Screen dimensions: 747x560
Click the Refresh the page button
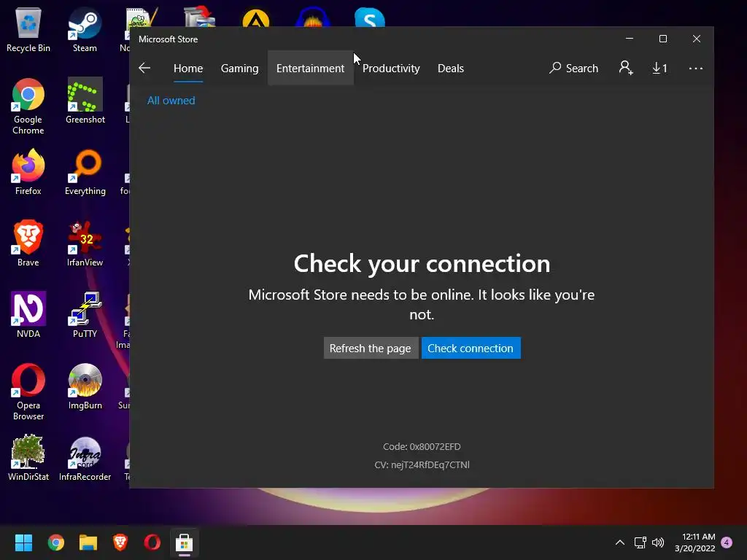[370, 348]
